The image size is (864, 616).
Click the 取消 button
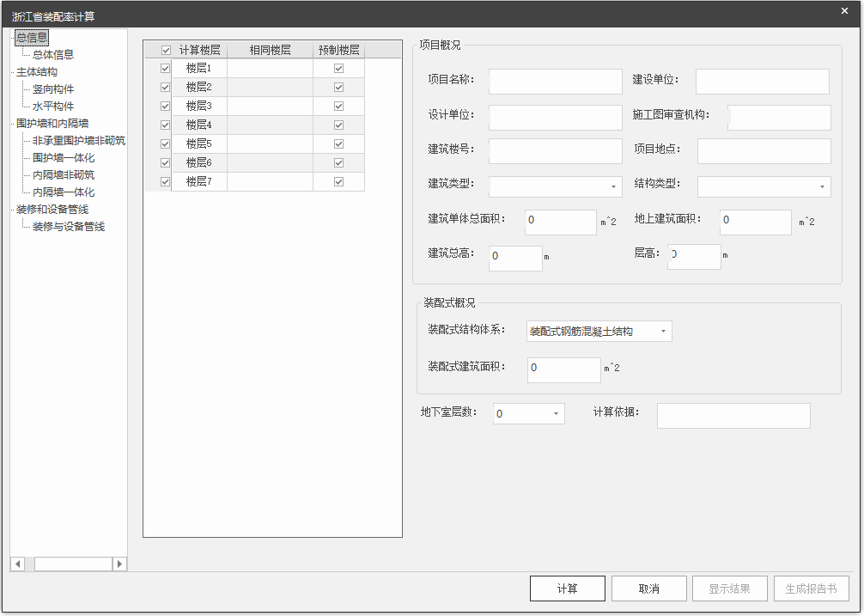click(649, 589)
